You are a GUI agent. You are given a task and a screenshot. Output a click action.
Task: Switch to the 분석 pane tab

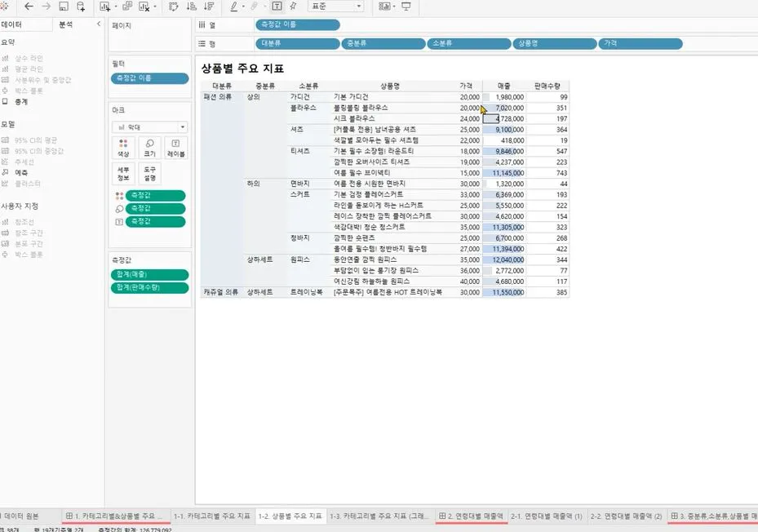click(66, 24)
